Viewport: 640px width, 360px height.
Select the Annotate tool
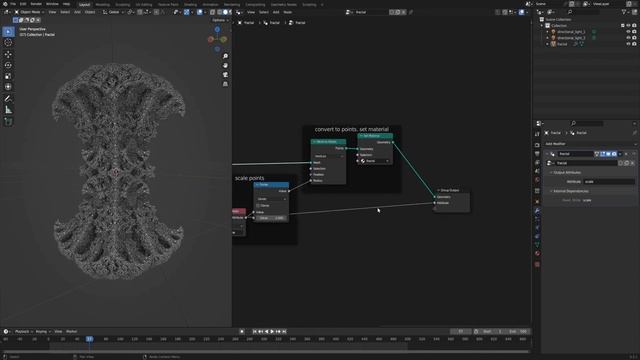click(x=8, y=98)
